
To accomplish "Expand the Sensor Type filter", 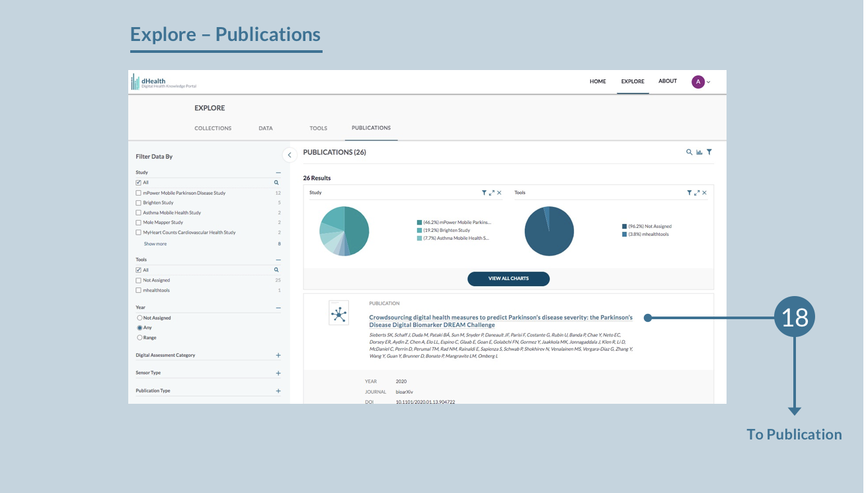I will 278,373.
